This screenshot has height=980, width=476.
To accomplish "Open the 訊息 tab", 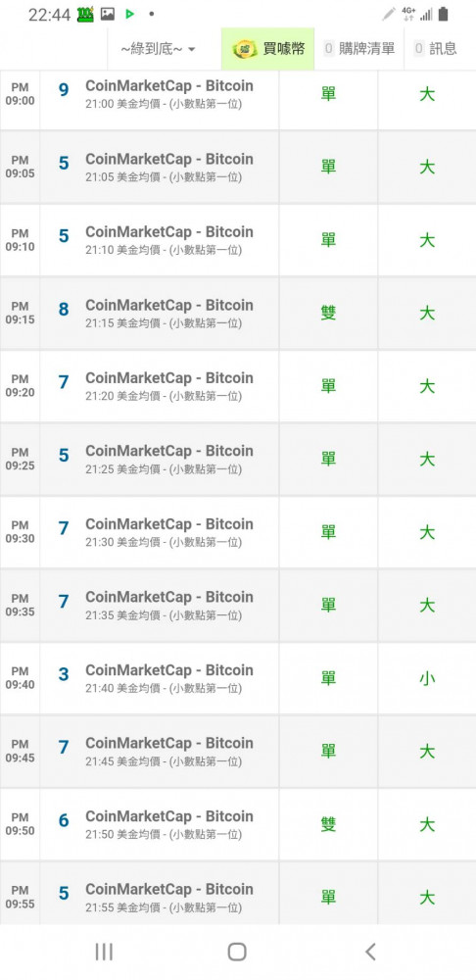I will (436, 49).
